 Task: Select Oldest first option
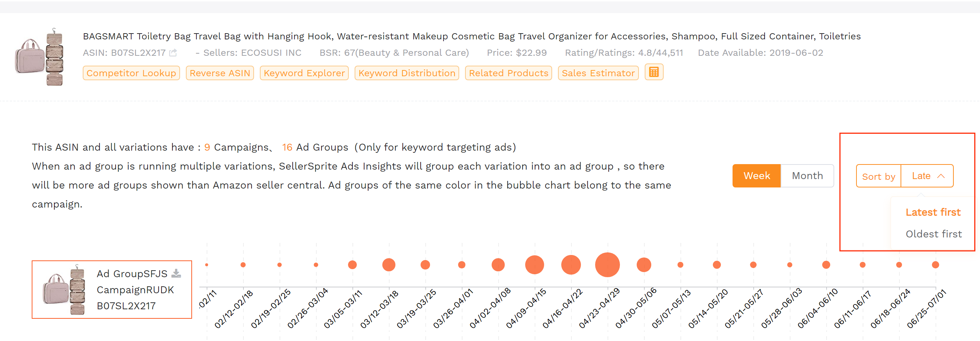click(x=934, y=234)
